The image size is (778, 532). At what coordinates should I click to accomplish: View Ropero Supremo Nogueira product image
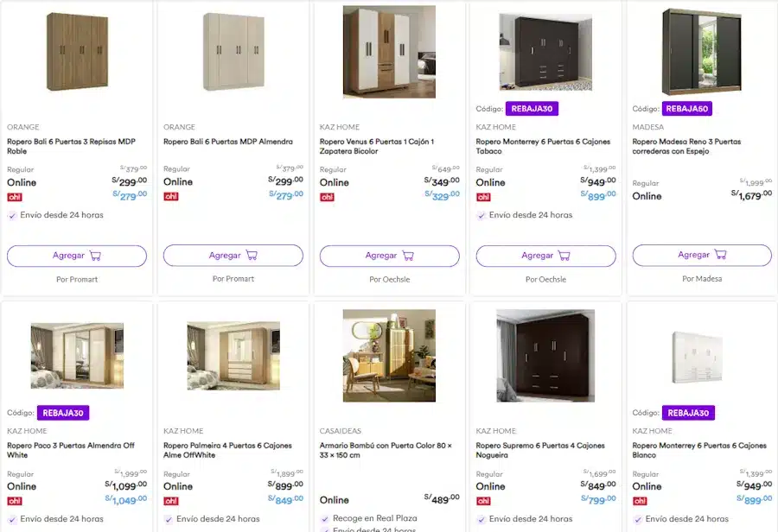coord(545,356)
